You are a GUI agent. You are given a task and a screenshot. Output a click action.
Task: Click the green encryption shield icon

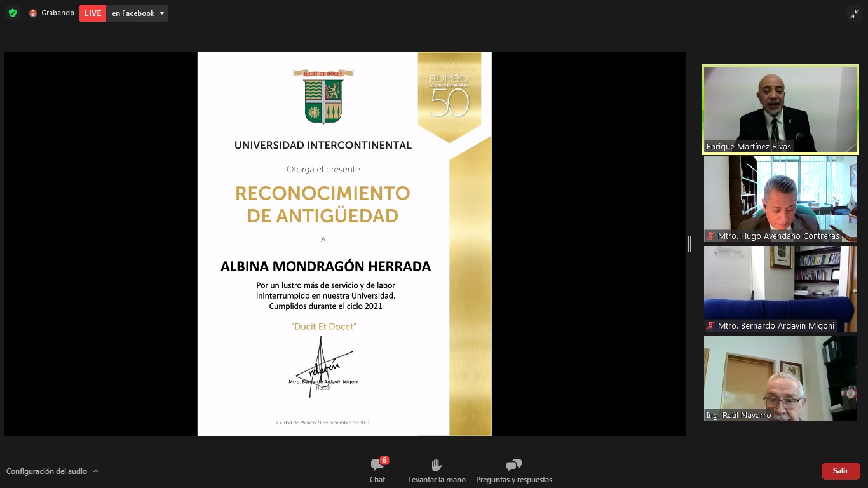pyautogui.click(x=13, y=13)
